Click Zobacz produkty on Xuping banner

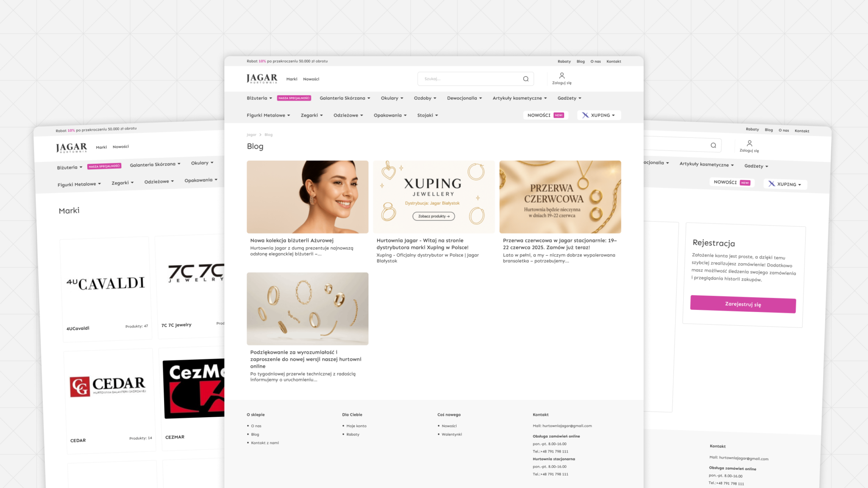click(434, 216)
